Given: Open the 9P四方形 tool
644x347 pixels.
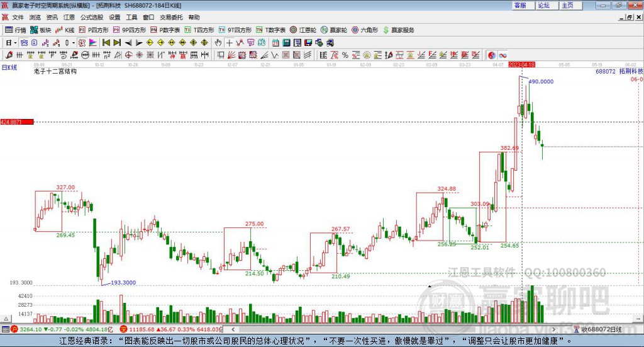Looking at the screenshot, I should (130, 30).
